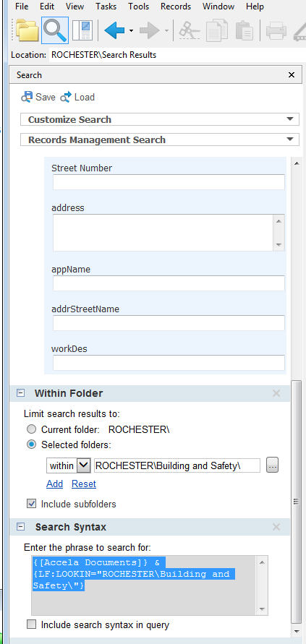Go back with the blue arrow
The image size is (306, 644).
(x=115, y=30)
